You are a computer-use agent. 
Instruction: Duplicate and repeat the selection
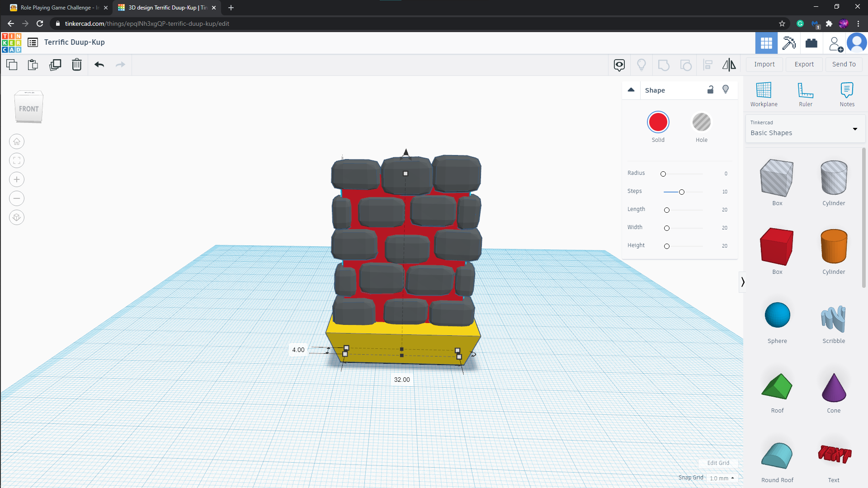point(55,65)
